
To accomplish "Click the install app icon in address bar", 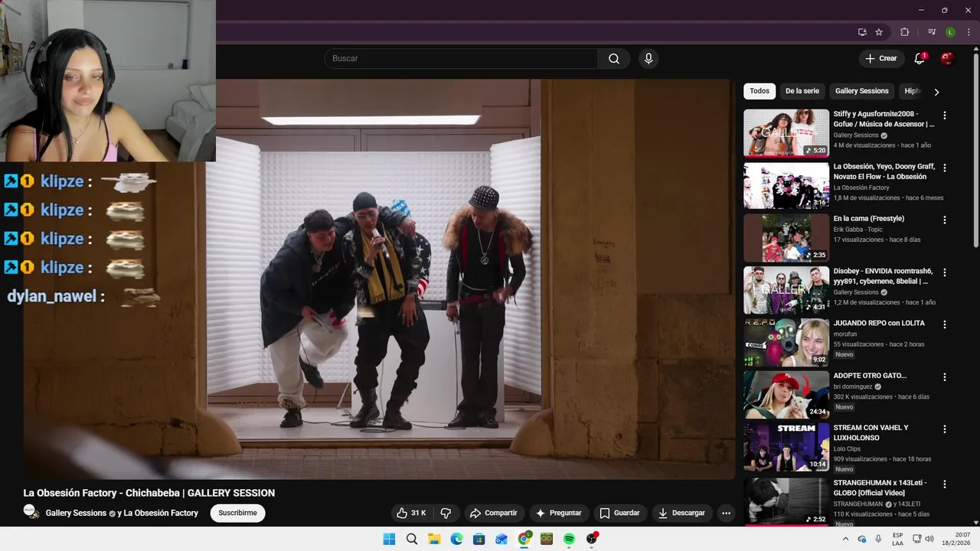I will click(862, 32).
